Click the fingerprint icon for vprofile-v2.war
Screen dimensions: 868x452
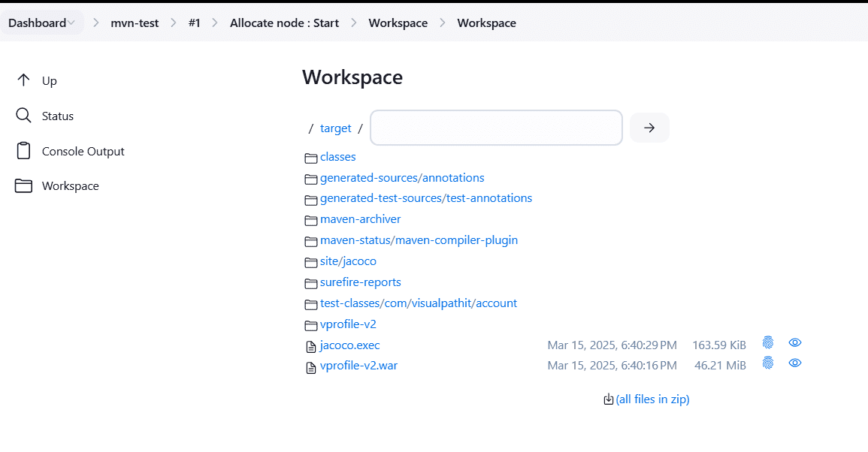[767, 363]
